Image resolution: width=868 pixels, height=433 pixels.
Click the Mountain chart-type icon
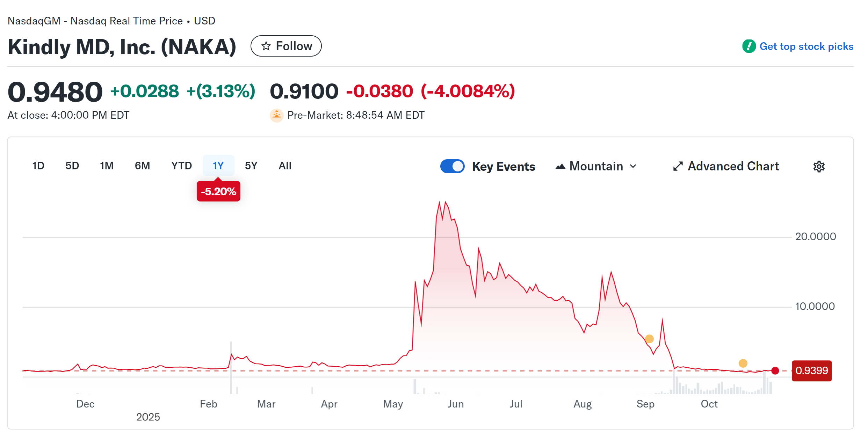[561, 167]
